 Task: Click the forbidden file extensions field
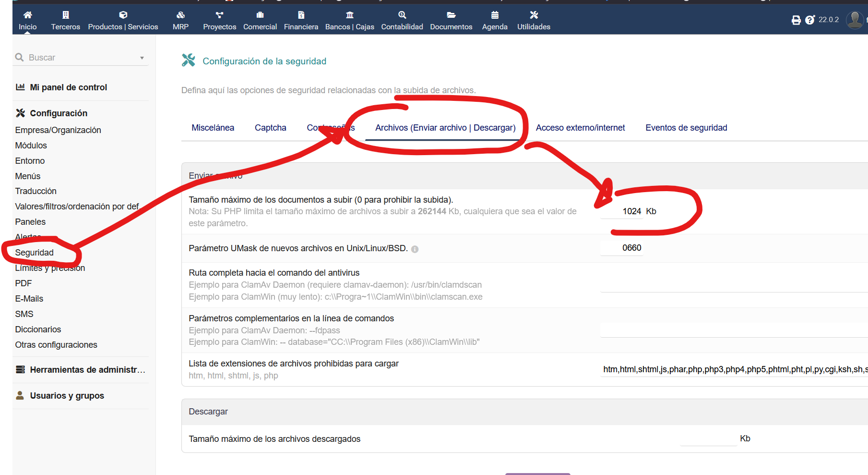point(734,369)
